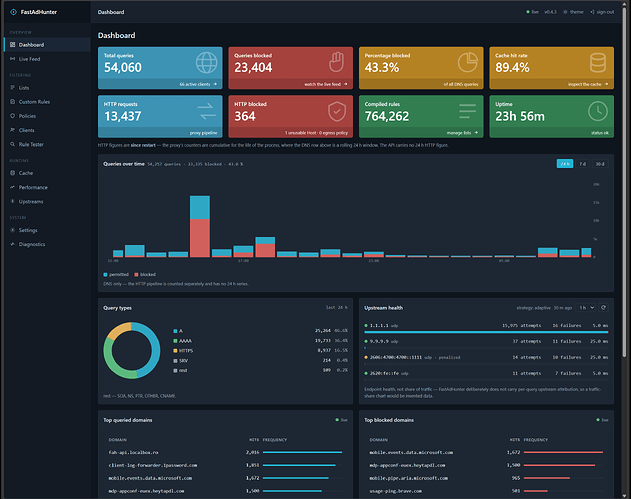Open the 1 h upstream window dropdown
Screen dimensions: 631x499
click(x=585, y=307)
